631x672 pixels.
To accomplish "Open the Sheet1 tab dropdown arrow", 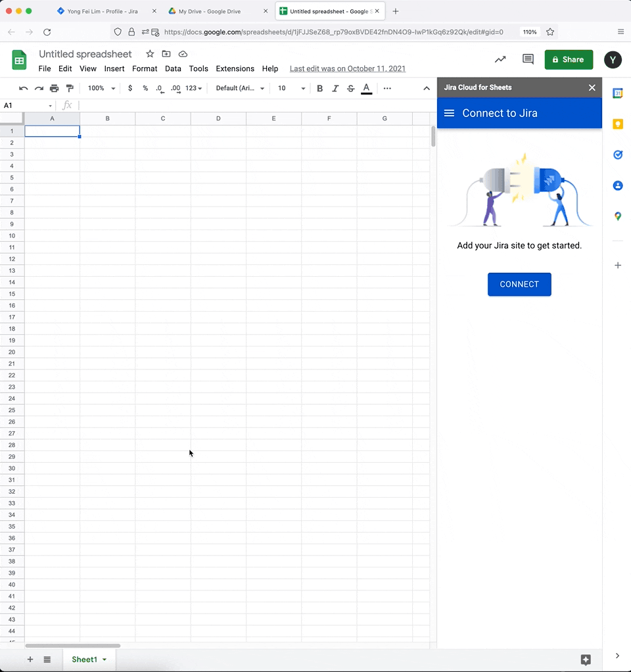I will tap(104, 660).
